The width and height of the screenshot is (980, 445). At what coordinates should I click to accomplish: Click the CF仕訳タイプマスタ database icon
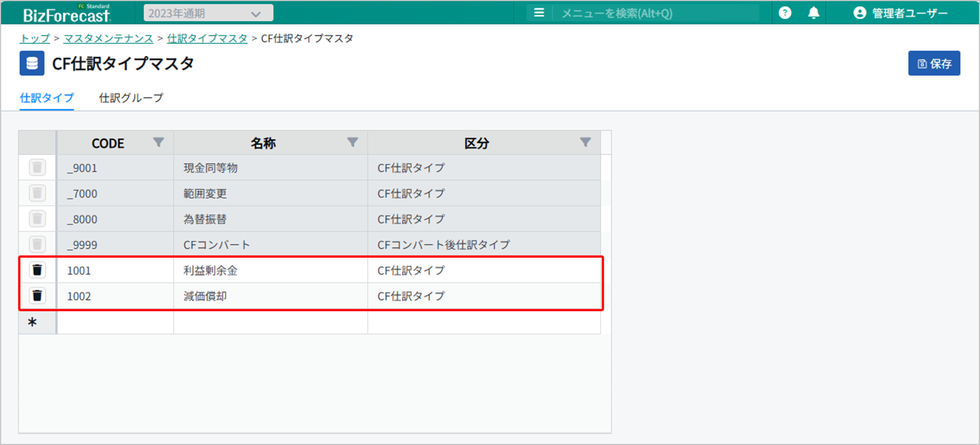tap(32, 63)
